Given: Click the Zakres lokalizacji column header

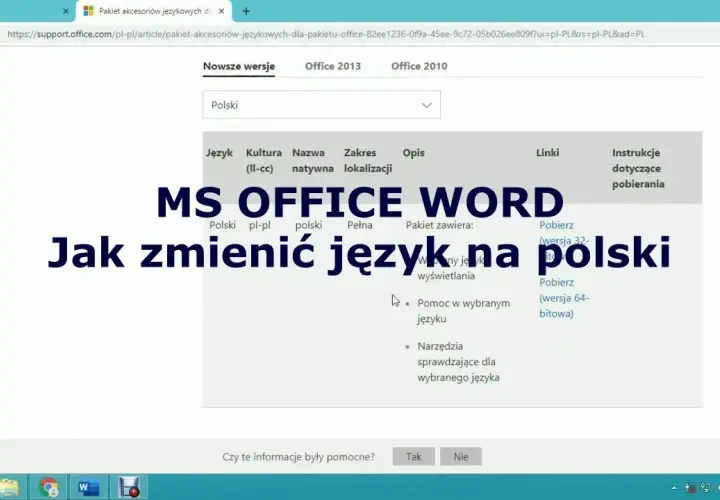Looking at the screenshot, I should (x=368, y=160).
